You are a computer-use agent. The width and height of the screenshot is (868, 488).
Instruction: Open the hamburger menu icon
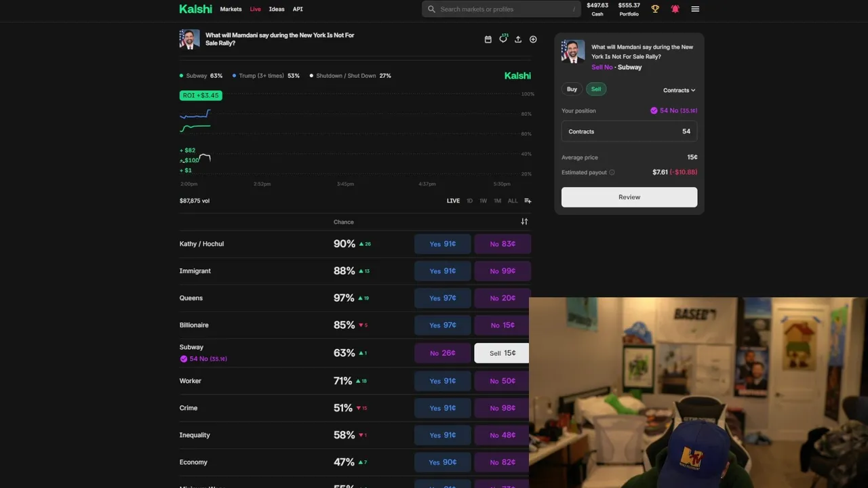[x=695, y=9]
